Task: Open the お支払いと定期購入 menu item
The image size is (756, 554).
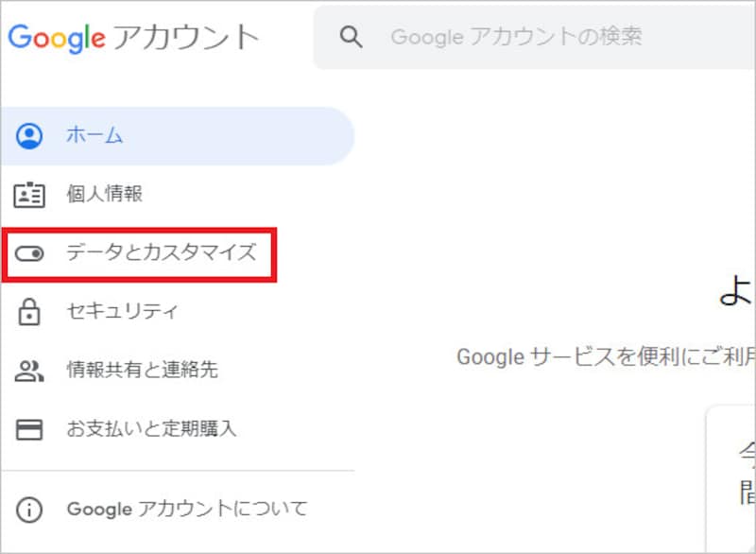Action: 151,429
